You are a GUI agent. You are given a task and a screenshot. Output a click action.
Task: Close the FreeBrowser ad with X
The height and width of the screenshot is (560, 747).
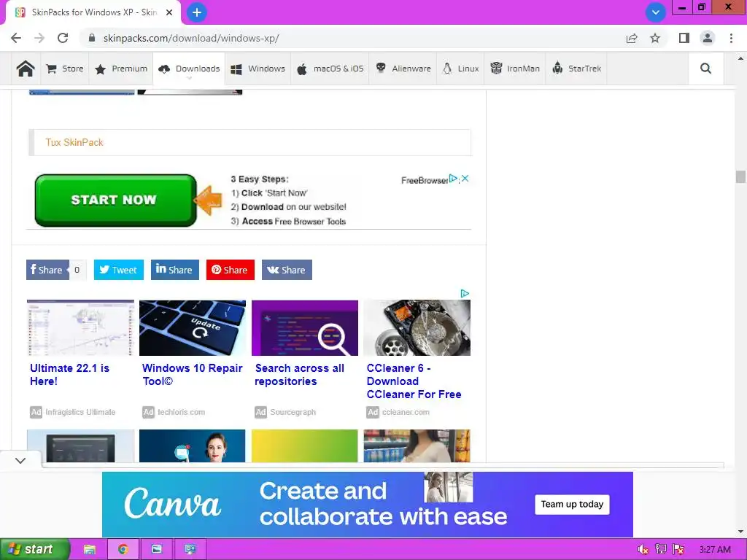click(x=465, y=179)
